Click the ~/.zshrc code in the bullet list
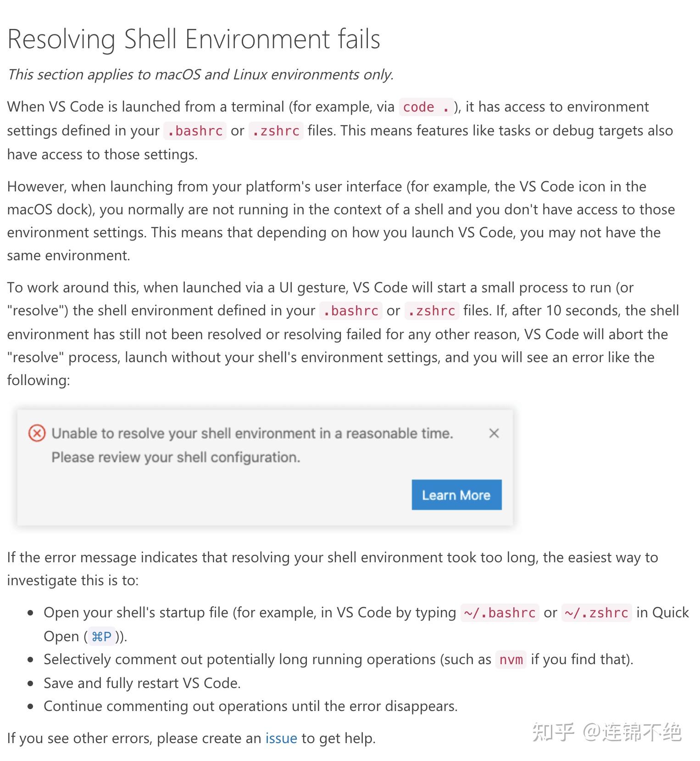This screenshot has height=761, width=700. coord(596,613)
